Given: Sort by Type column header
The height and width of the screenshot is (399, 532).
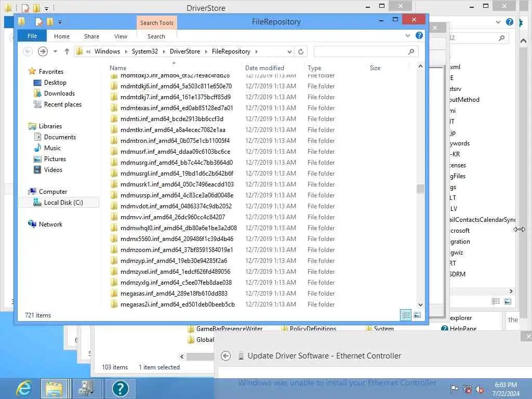Looking at the screenshot, I should coord(314,68).
